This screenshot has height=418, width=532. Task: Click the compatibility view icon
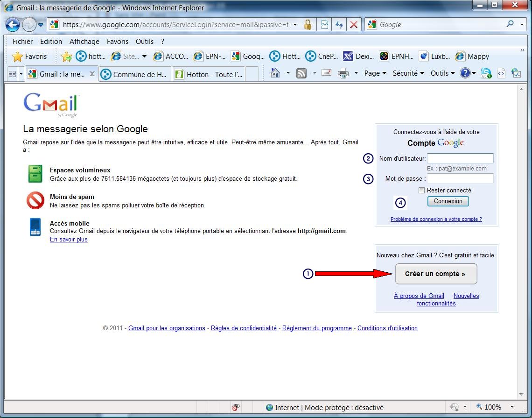325,24
